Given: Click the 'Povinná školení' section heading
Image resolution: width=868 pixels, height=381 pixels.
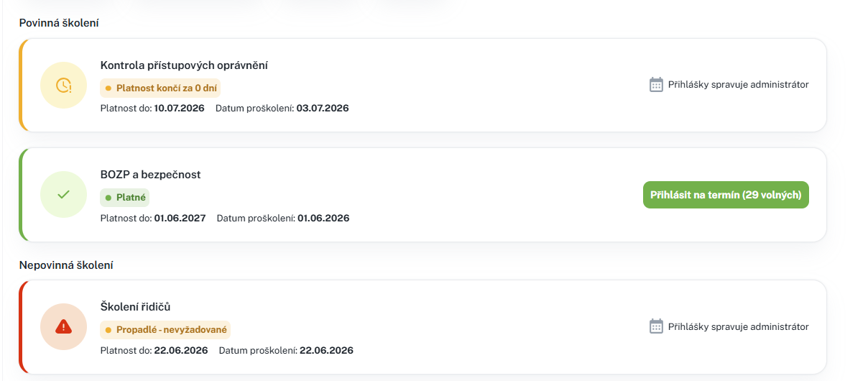Looking at the screenshot, I should point(59,23).
